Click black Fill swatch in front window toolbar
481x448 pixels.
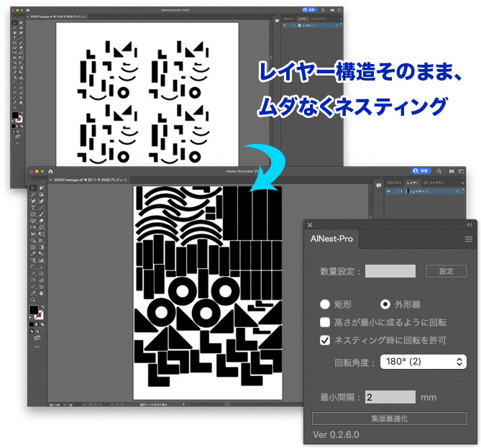pyautogui.click(x=34, y=310)
